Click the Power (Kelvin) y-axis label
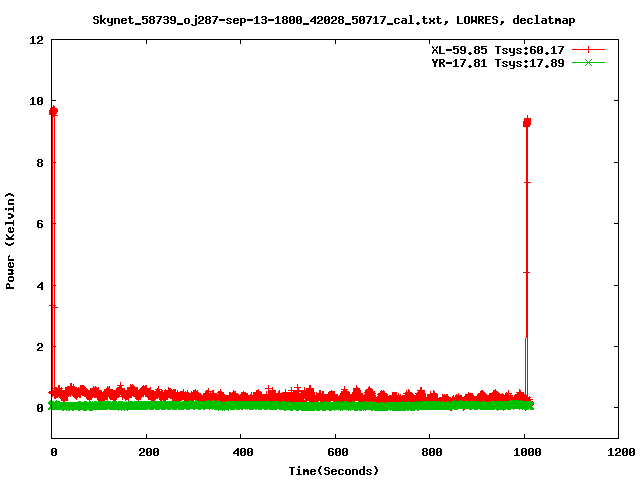 point(10,240)
